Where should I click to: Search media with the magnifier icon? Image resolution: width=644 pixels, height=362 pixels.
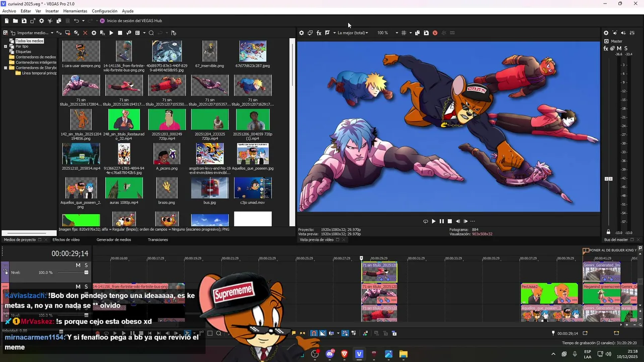pos(151,33)
